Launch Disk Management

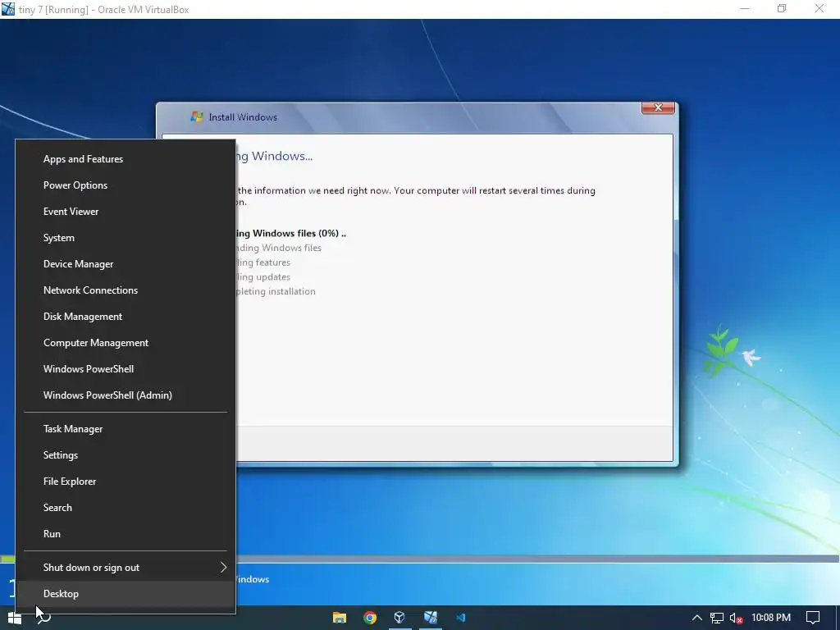[126, 317]
